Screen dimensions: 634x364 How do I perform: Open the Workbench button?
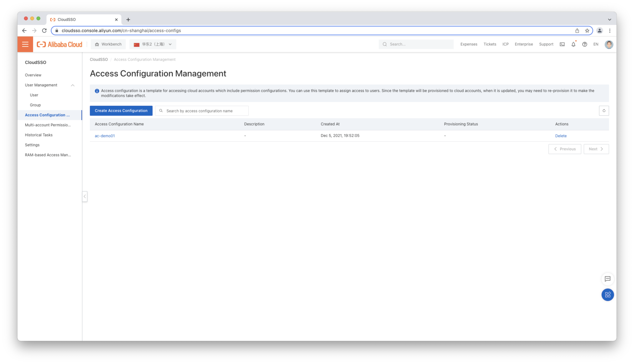click(108, 44)
